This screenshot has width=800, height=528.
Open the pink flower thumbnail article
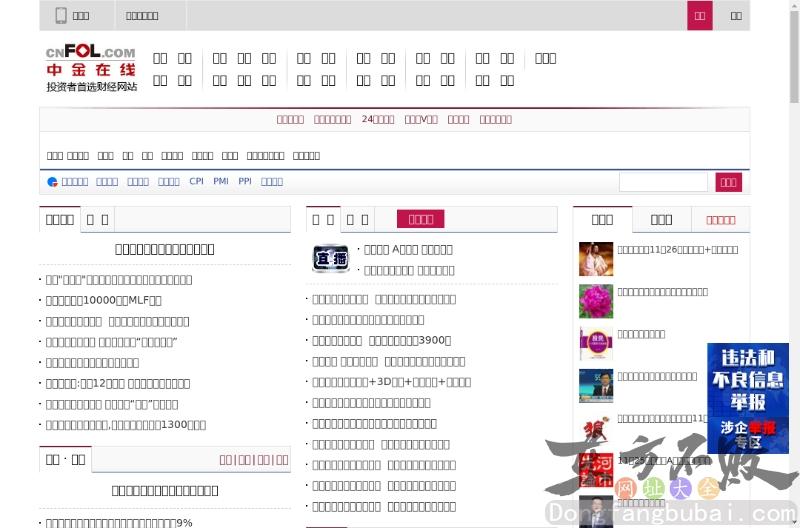[596, 301]
